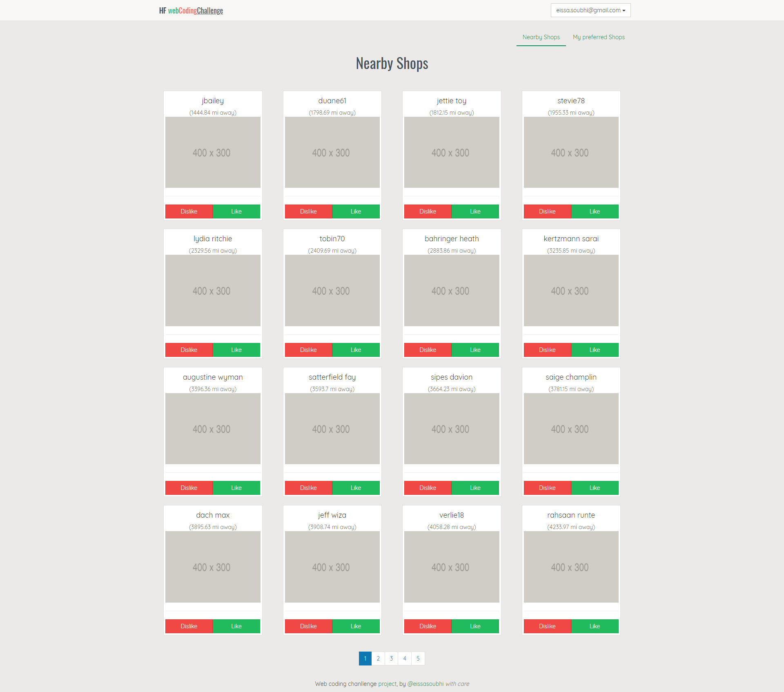
Task: Click the kertzmann sarai shop thumbnail
Action: (x=571, y=291)
